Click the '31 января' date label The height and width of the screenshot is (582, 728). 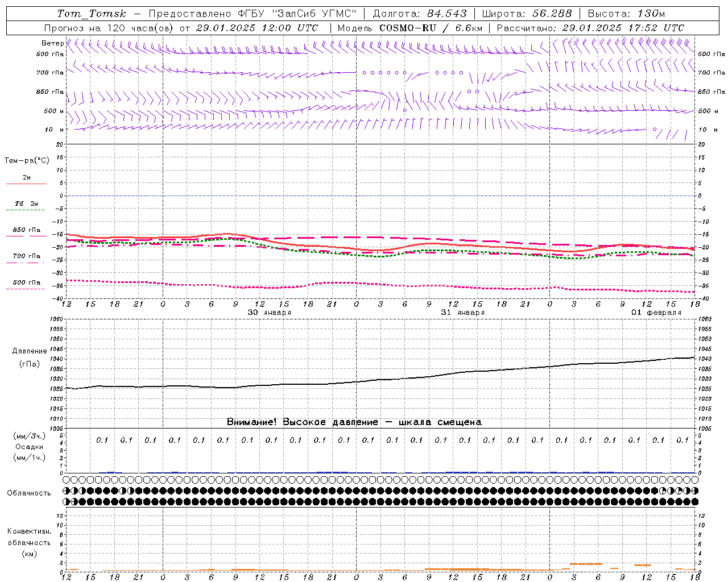462,313
